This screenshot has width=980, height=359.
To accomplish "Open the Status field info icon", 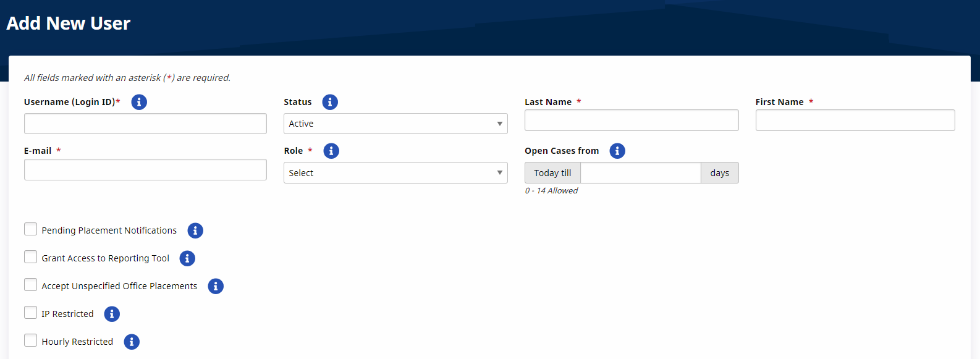I will tap(330, 102).
